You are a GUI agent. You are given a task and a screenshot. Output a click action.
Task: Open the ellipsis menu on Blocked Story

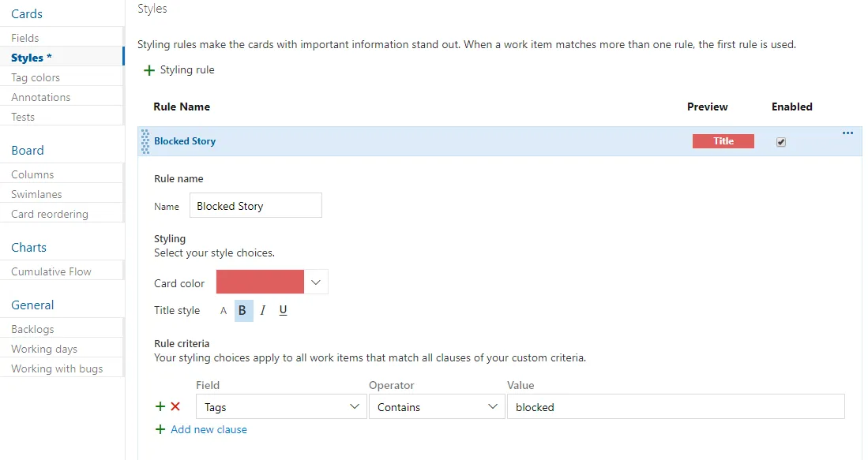(847, 133)
